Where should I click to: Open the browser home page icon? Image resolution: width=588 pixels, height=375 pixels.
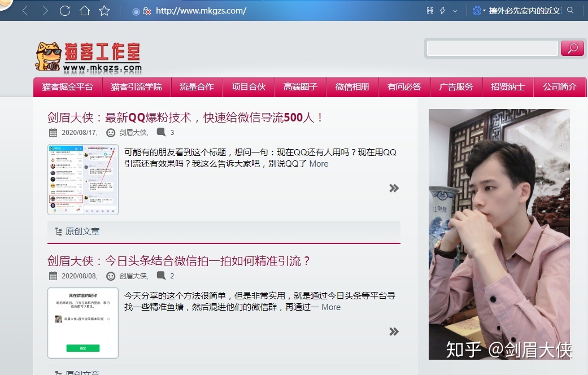pyautogui.click(x=85, y=11)
